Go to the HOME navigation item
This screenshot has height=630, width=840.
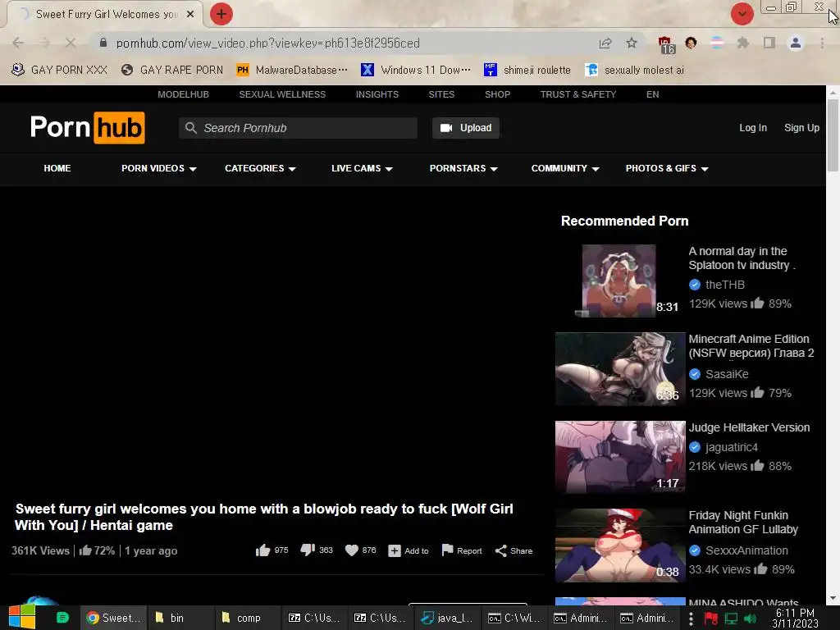(x=57, y=168)
